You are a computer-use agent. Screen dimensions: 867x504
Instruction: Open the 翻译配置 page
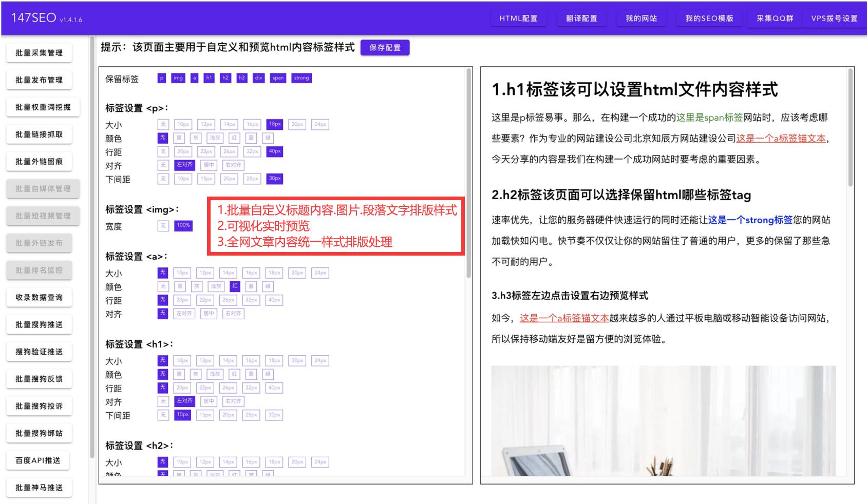(581, 18)
